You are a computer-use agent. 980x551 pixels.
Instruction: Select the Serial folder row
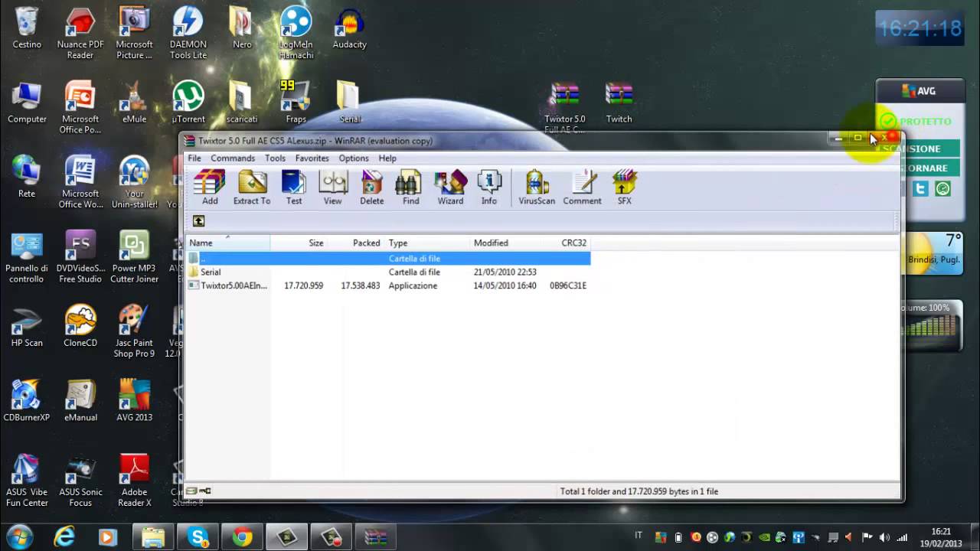(388, 272)
